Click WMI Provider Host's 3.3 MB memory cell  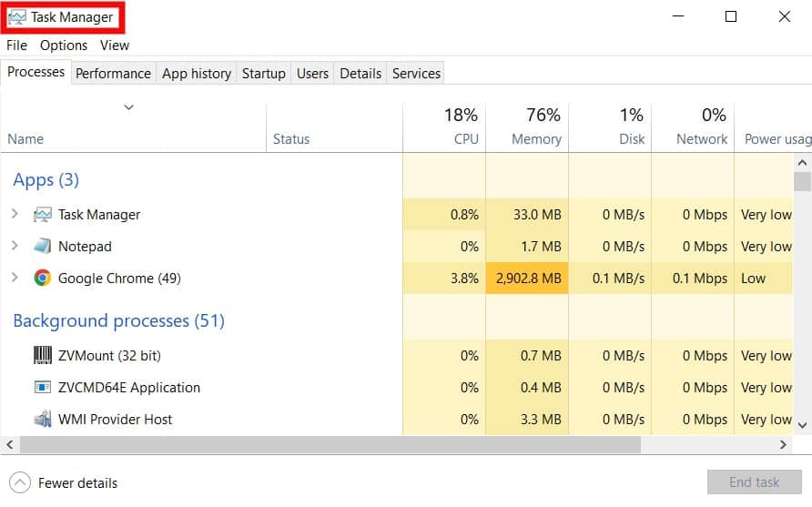click(527, 419)
